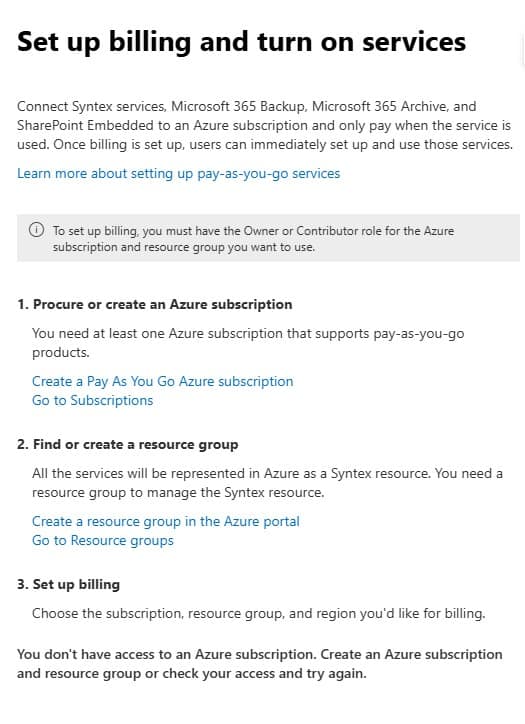
Task: Click the 'Connect Syntex services' intro text
Action: [x=91, y=106]
